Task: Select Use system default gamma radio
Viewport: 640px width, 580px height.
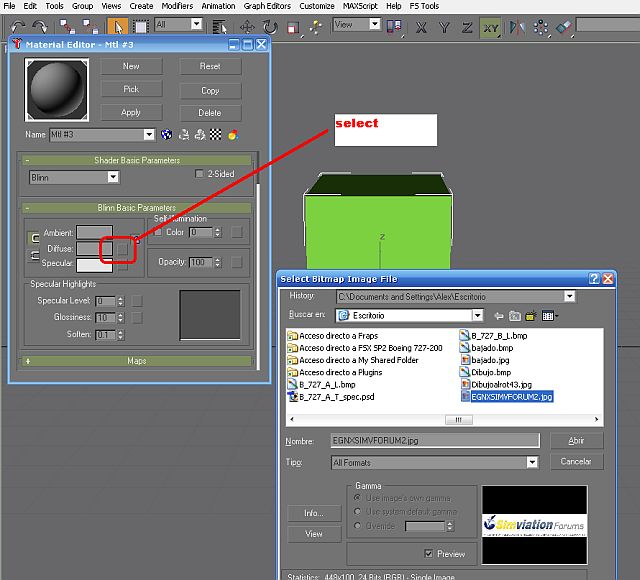Action: click(x=358, y=511)
